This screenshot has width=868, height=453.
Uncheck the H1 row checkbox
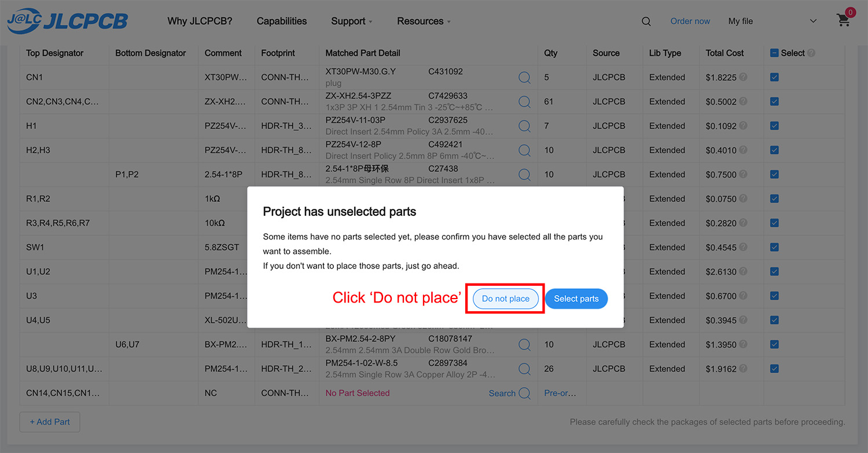coord(774,126)
